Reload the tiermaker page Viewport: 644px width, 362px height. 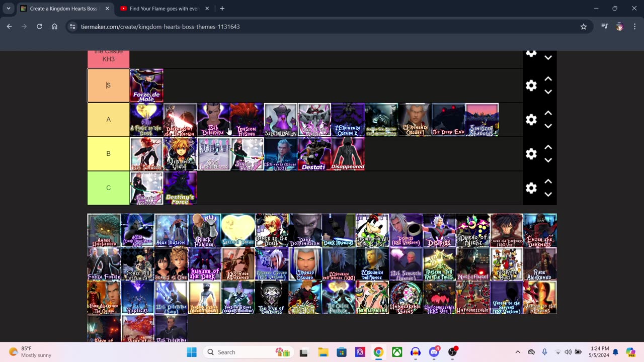coord(39,27)
